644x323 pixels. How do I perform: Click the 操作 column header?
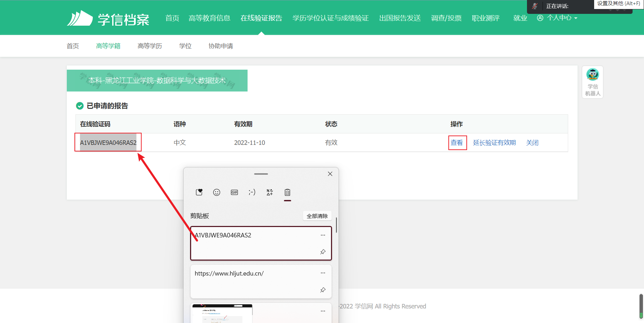[456, 124]
